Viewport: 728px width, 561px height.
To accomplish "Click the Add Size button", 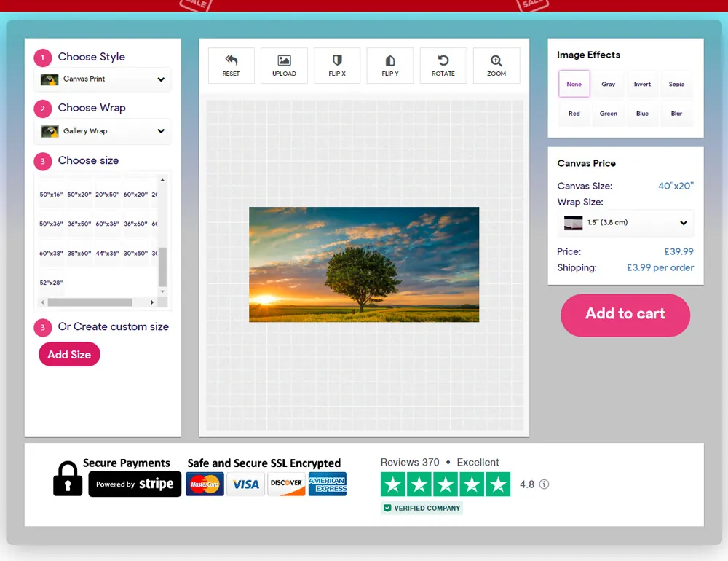I will tap(69, 355).
